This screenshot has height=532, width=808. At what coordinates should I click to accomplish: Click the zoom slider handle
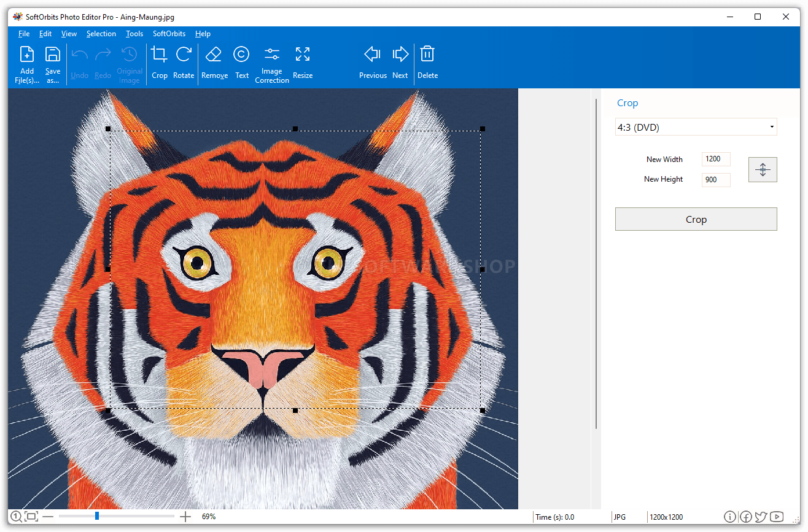(x=97, y=516)
